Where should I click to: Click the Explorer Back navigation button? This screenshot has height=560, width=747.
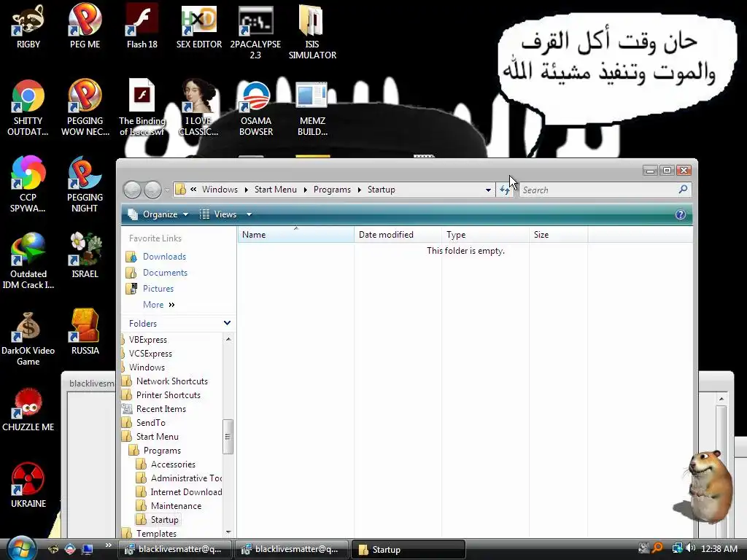[x=133, y=190]
